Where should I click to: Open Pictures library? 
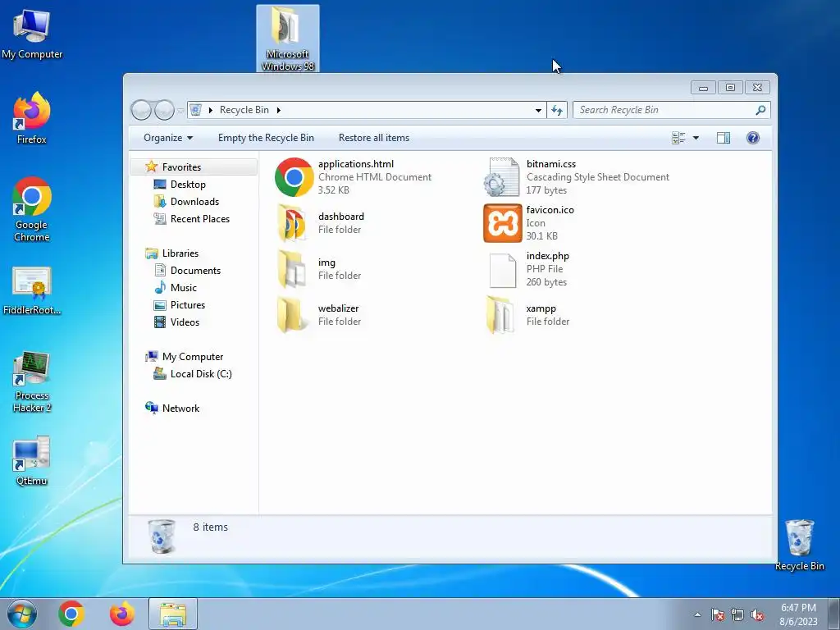188,305
